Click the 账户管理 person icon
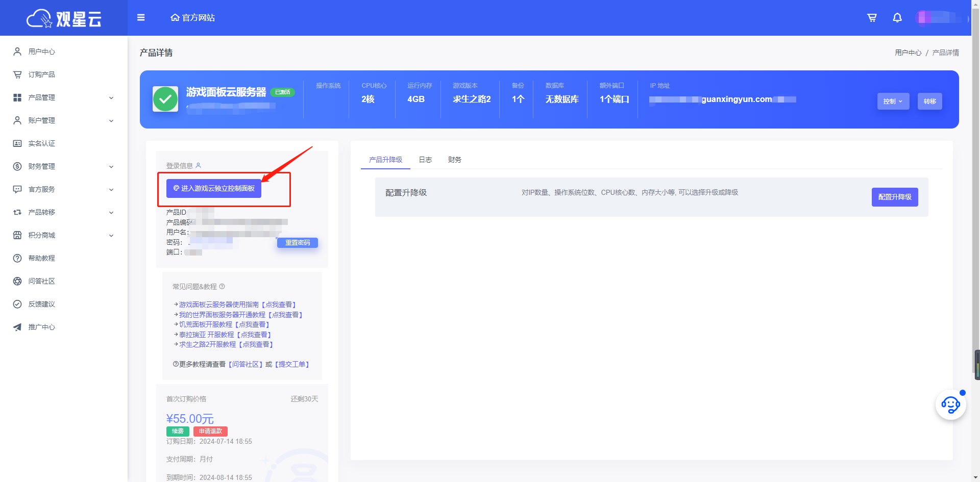The width and height of the screenshot is (980, 482). [17, 120]
